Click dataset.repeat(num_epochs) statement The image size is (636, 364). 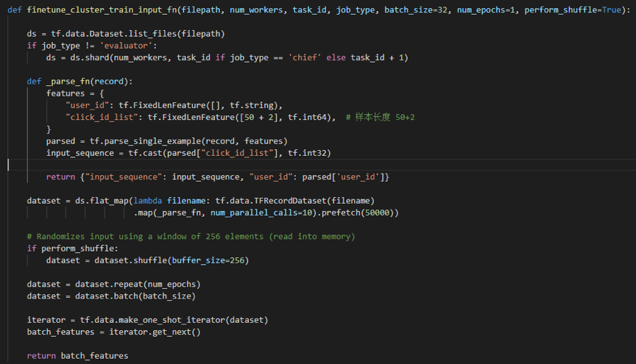pyautogui.click(x=113, y=284)
